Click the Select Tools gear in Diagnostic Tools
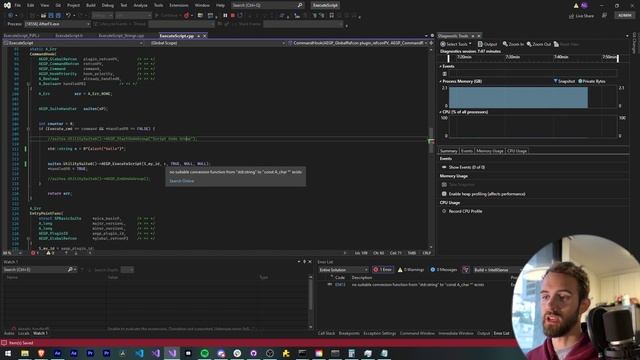 click(443, 44)
